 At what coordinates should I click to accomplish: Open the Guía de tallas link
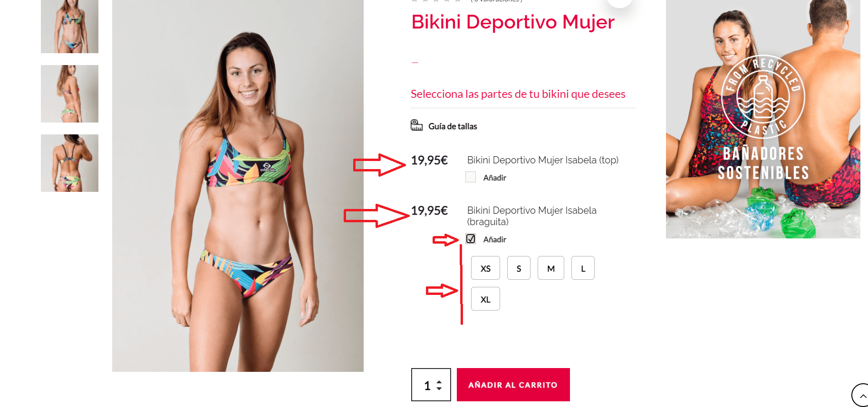(453, 126)
